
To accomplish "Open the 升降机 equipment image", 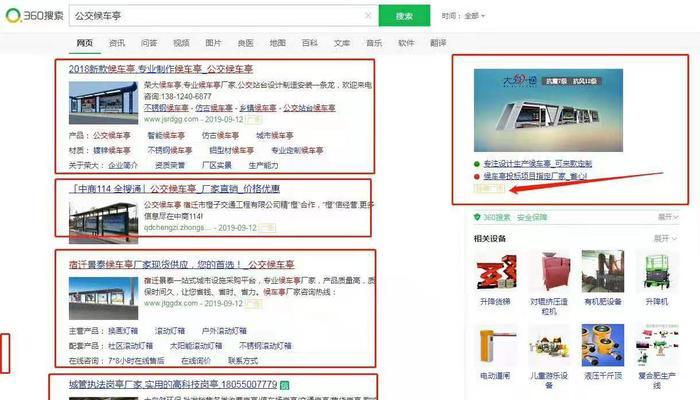I will tap(657, 271).
